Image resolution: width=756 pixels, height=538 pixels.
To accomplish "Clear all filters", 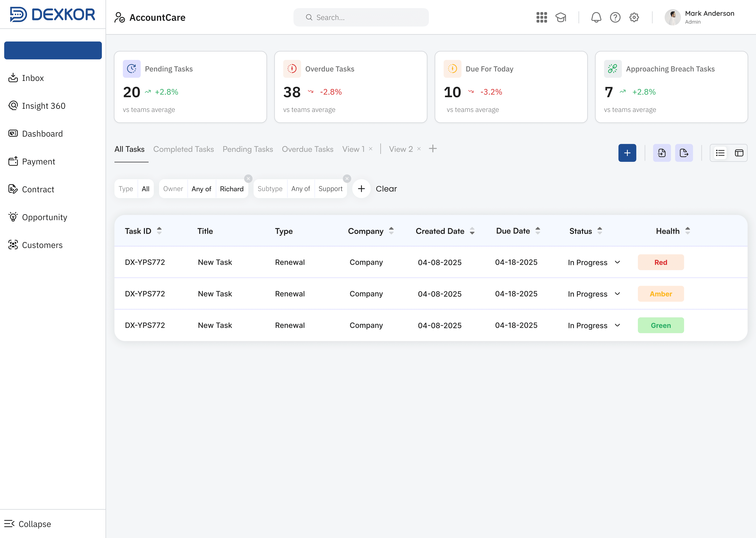I will tap(386, 189).
